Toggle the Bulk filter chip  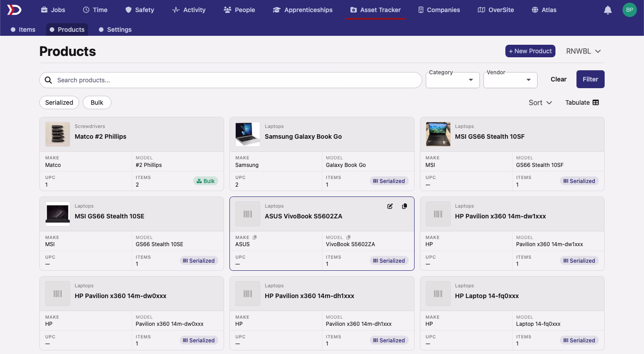point(97,102)
